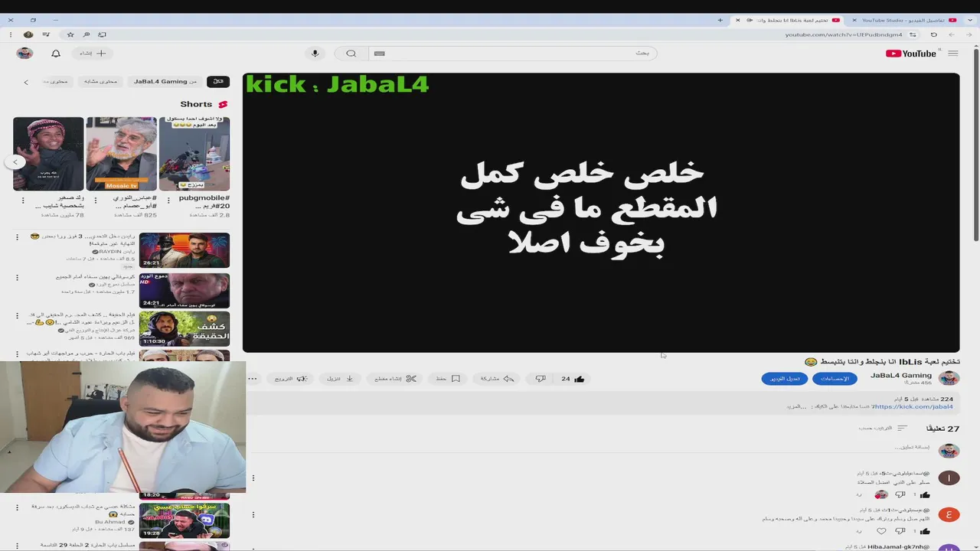Open options for the second comment
This screenshot has height=551, width=980.
253,514
